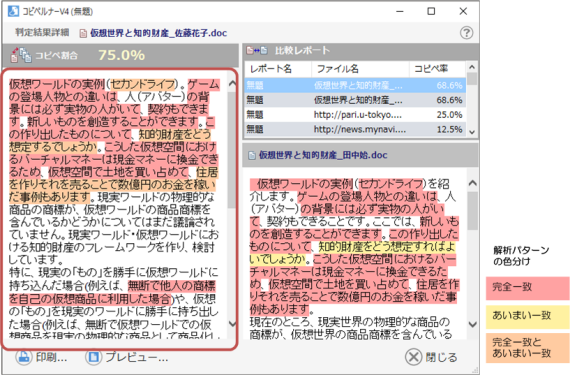
Task: Close the コピペルナー window
Action: point(463,11)
